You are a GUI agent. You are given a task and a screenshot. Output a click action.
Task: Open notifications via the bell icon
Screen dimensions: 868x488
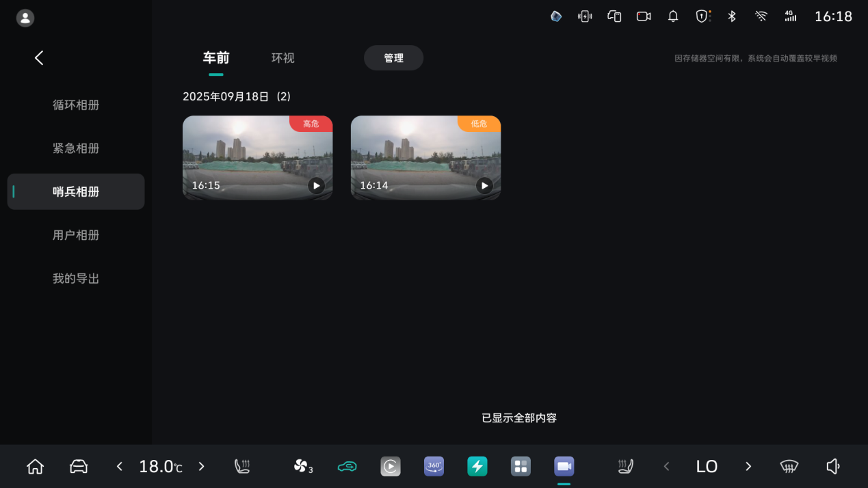672,16
